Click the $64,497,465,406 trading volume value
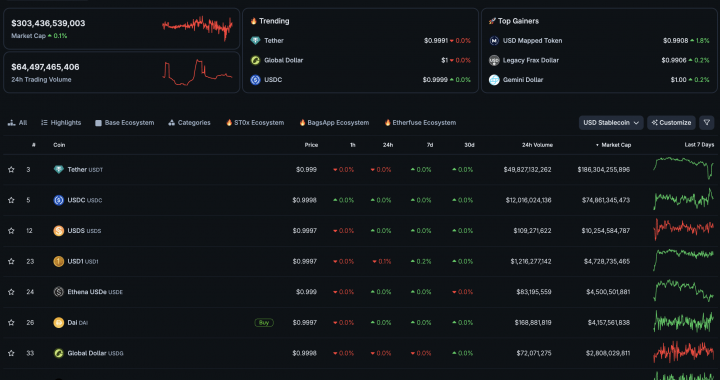 pos(45,67)
